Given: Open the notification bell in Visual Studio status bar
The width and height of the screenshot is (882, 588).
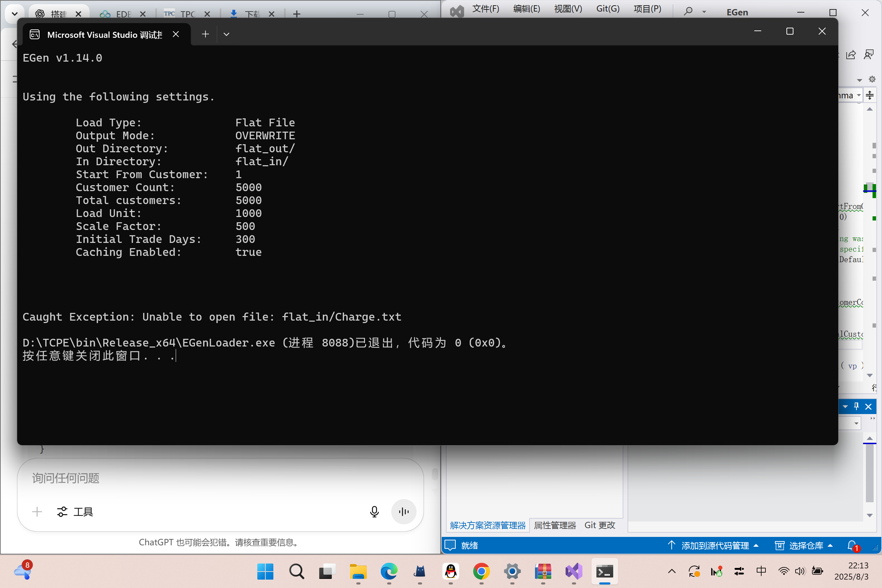Looking at the screenshot, I should [x=852, y=546].
